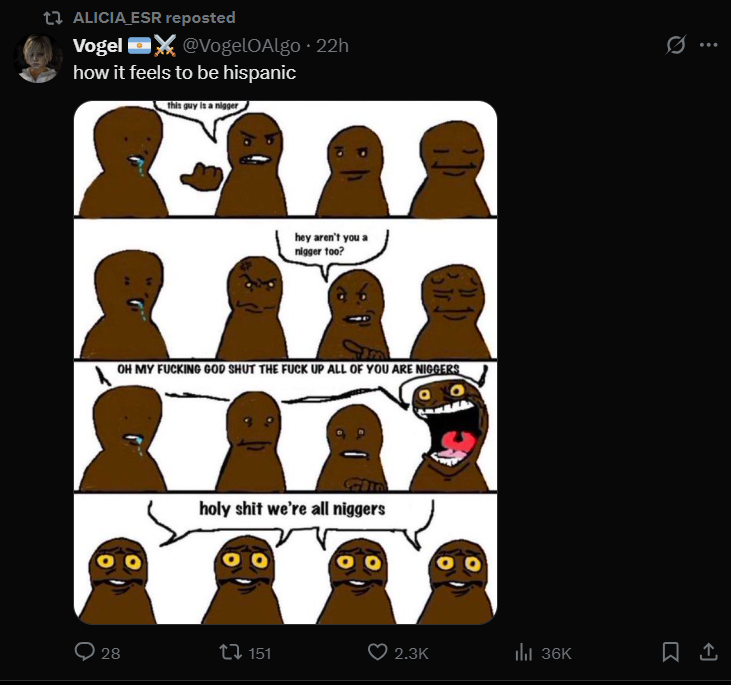
Task: Open the "ALICIA_ESR reposted" link
Action: (154, 17)
